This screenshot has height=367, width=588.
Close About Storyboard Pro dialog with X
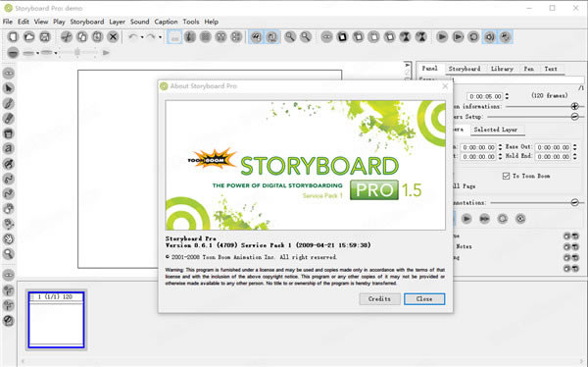(445, 86)
